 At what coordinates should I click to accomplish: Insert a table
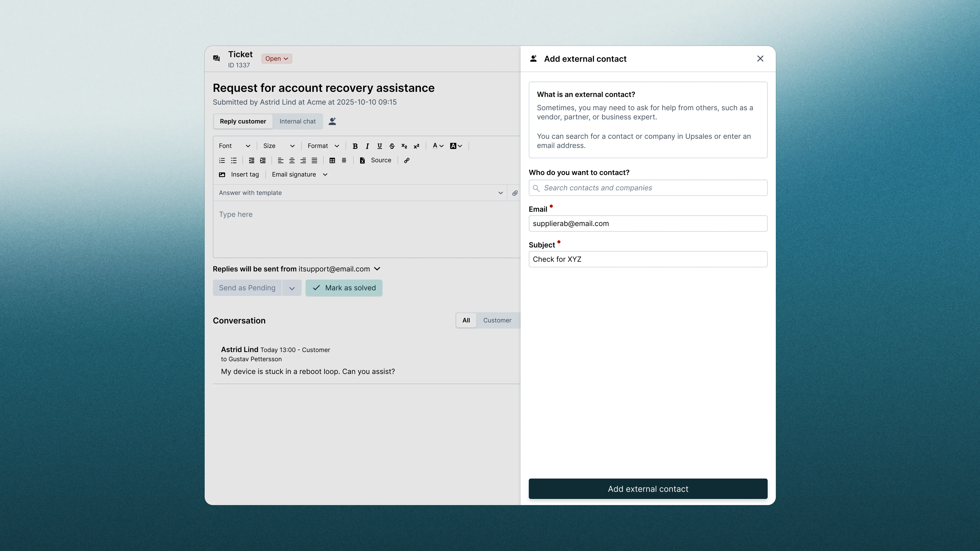pyautogui.click(x=332, y=160)
